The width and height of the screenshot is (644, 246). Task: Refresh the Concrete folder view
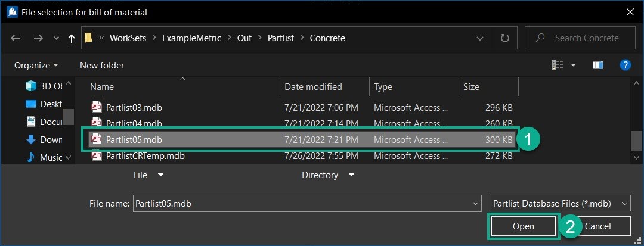(504, 38)
